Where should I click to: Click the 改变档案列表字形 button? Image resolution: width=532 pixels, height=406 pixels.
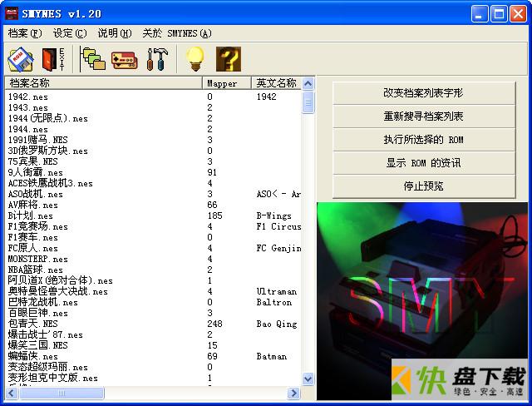click(424, 92)
